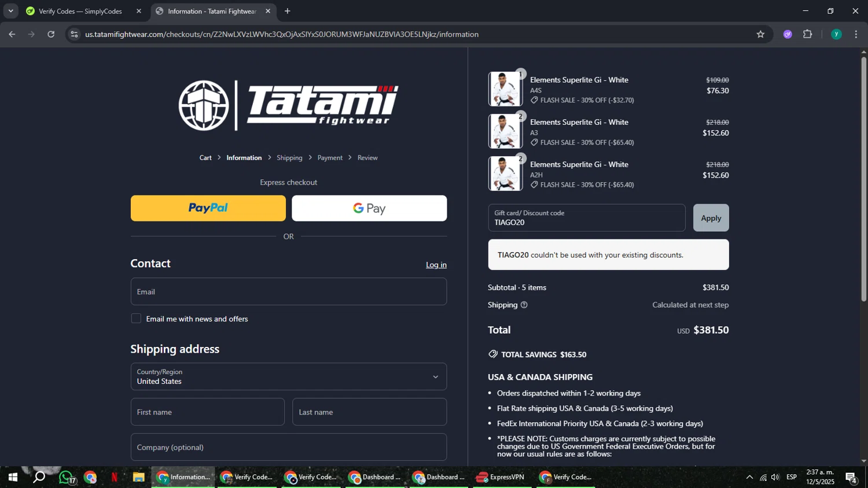The width and height of the screenshot is (868, 488).
Task: Switch to first Dashboard Chrome taskbar window
Action: pos(376,478)
